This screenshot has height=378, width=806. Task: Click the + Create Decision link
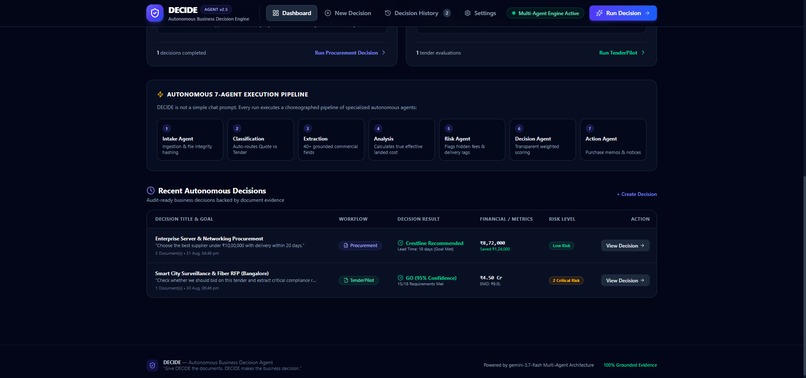click(637, 194)
